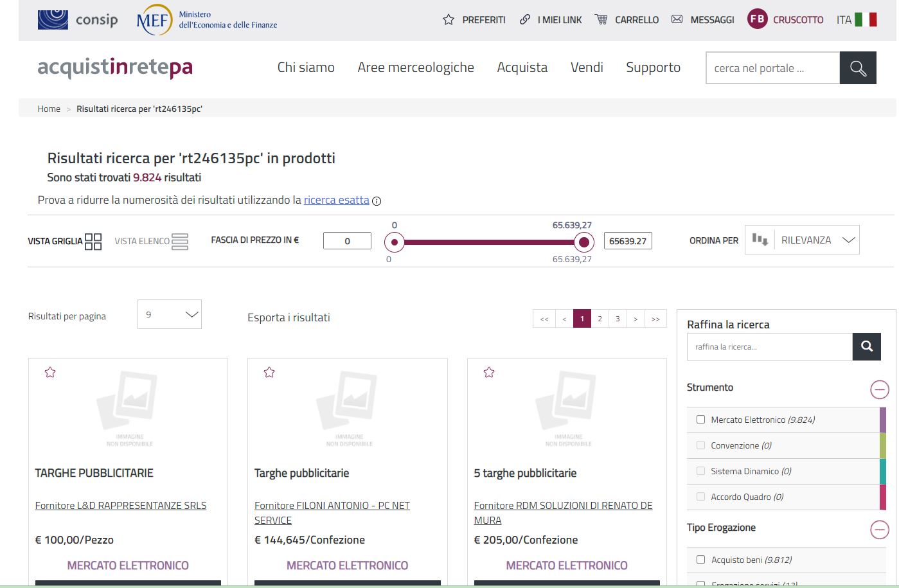Click the ricerca esatta link

click(336, 200)
